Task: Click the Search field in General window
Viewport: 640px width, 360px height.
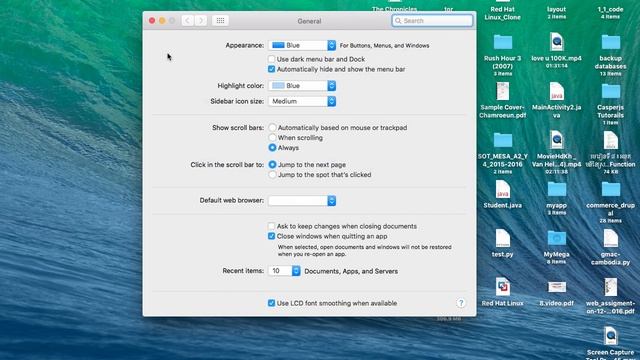Action: (x=432, y=21)
